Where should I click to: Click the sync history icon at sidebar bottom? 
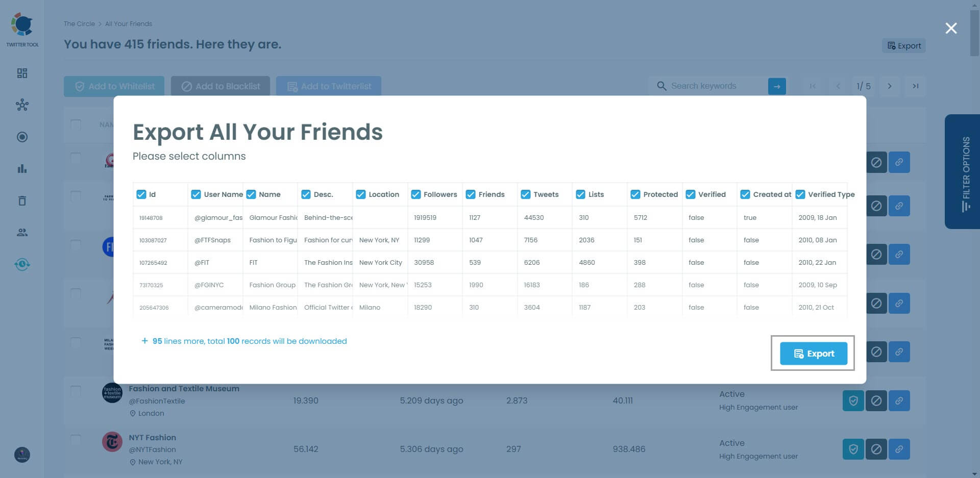pyautogui.click(x=22, y=265)
